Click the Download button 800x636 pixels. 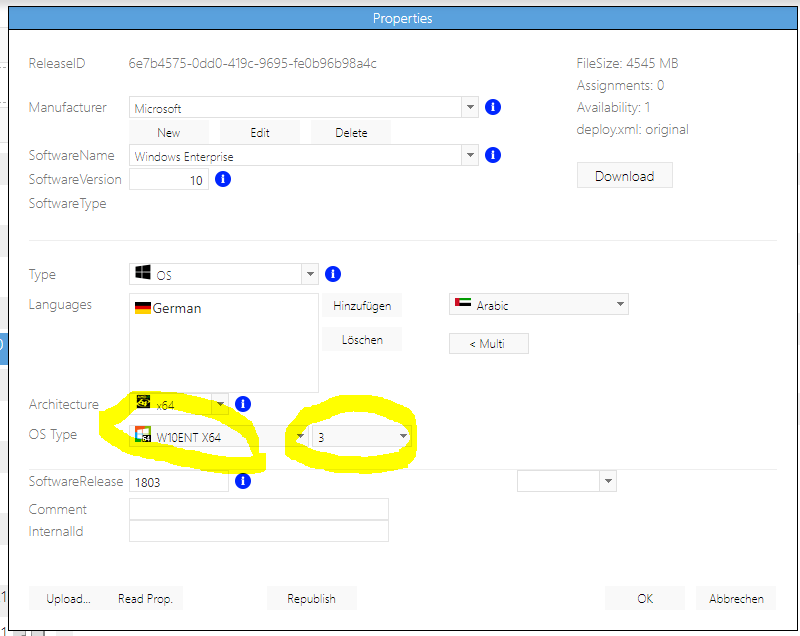pos(624,175)
